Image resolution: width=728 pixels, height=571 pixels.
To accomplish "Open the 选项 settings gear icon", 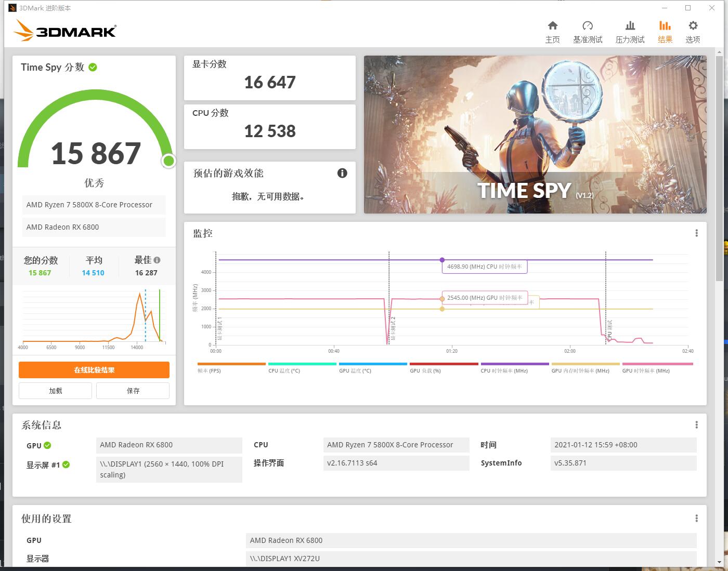I will (693, 30).
